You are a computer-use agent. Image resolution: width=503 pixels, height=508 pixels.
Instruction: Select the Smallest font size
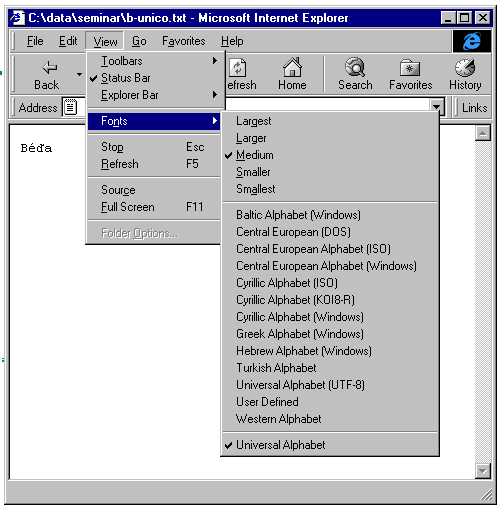coord(330,189)
